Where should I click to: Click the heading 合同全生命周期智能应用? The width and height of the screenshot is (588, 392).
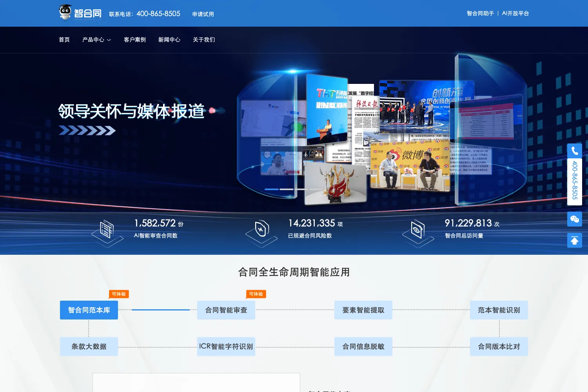coord(294,272)
